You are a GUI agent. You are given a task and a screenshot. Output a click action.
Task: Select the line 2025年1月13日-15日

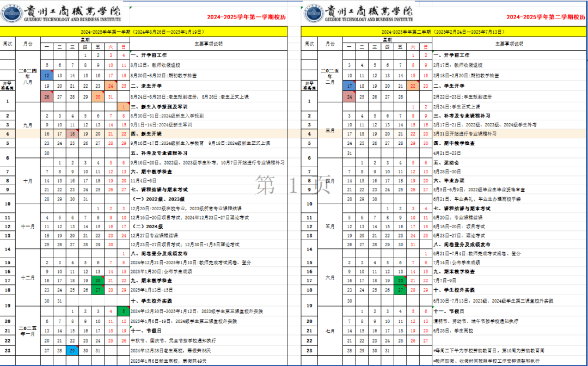click(x=151, y=290)
